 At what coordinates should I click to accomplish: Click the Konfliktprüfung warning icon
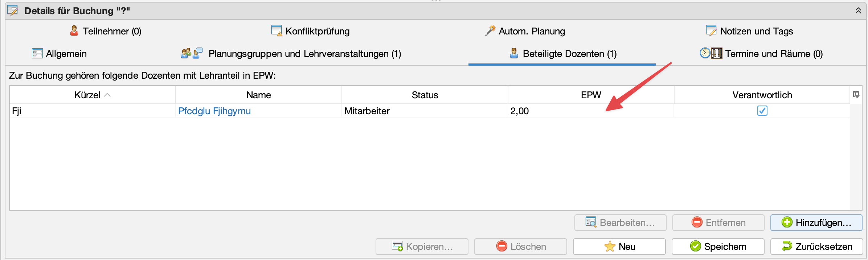pos(277,31)
